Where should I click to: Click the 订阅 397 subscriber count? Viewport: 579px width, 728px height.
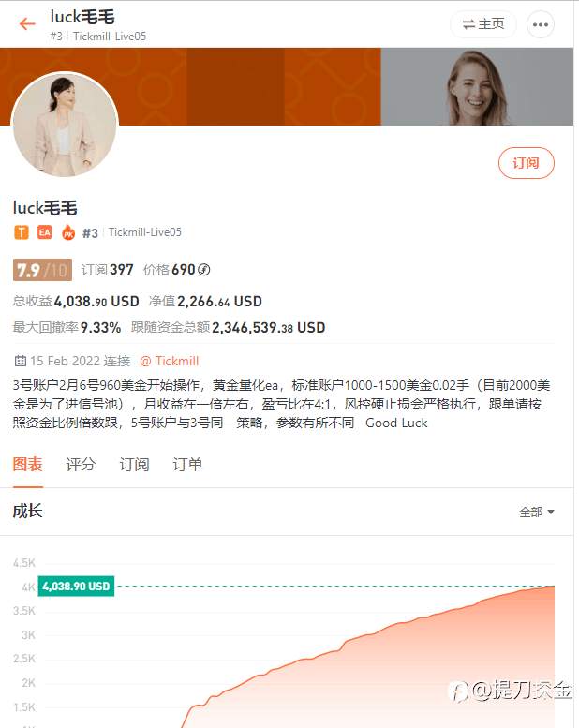(107, 270)
